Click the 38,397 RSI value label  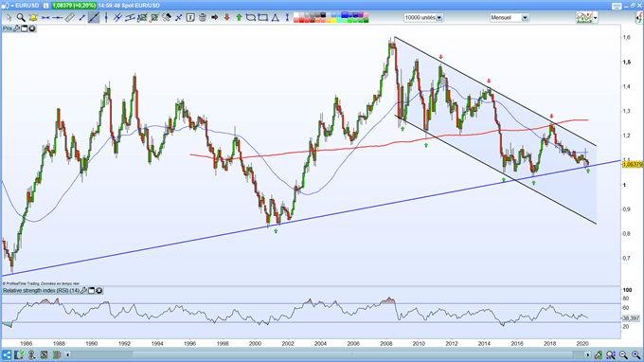pyautogui.click(x=631, y=318)
